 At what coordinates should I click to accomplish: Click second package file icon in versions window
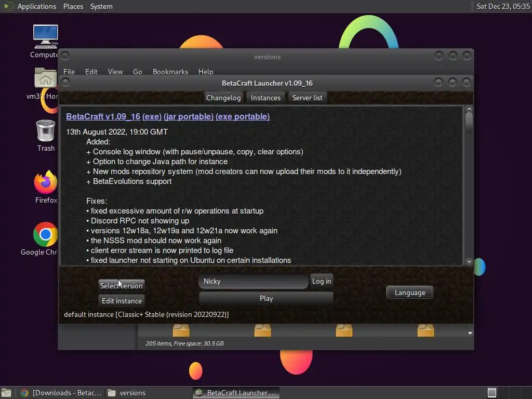click(262, 330)
